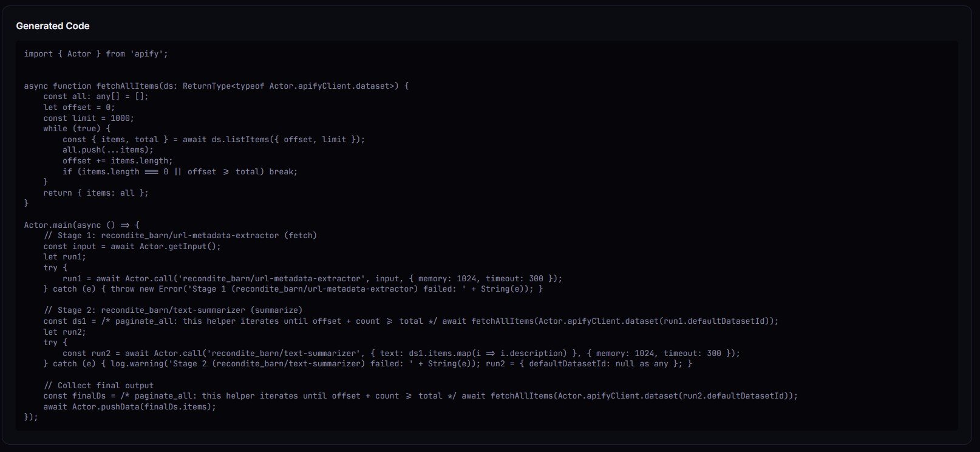Click the 'const limit = 1000;' line
Image resolution: width=980 pixels, height=452 pixels.
[x=89, y=118]
